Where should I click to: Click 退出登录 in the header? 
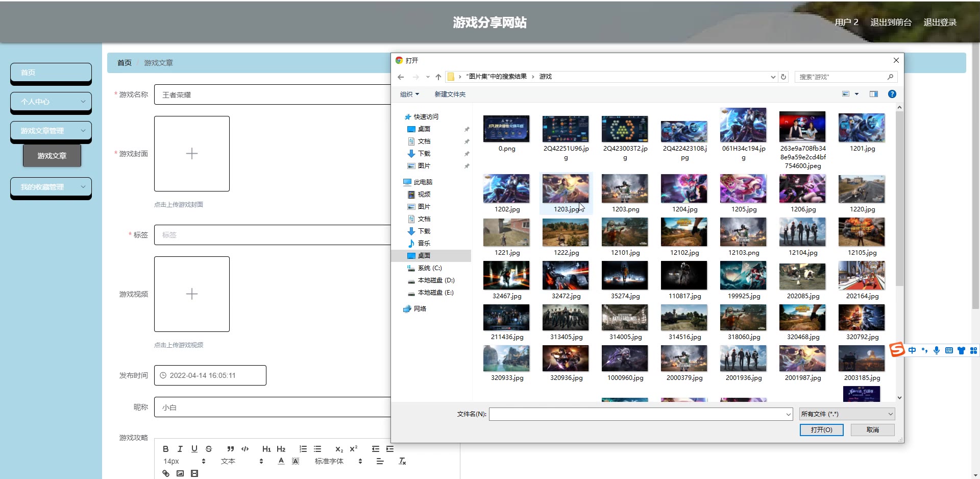940,22
